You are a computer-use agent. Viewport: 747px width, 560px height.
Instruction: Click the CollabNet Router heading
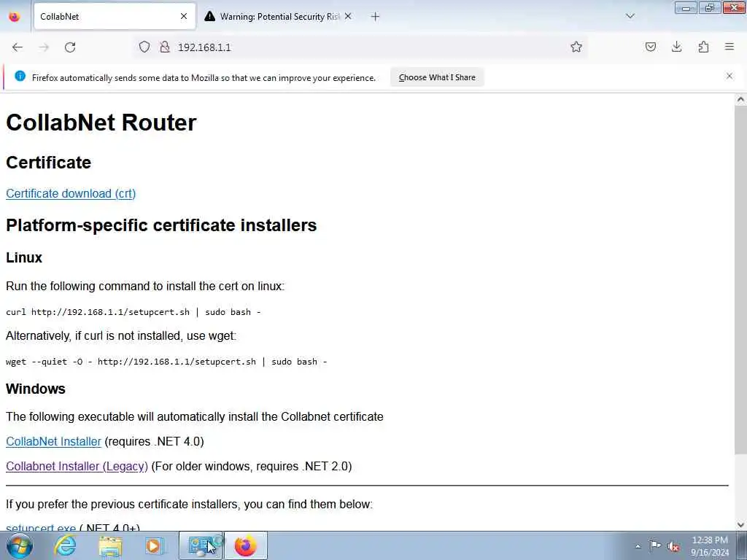tap(101, 122)
